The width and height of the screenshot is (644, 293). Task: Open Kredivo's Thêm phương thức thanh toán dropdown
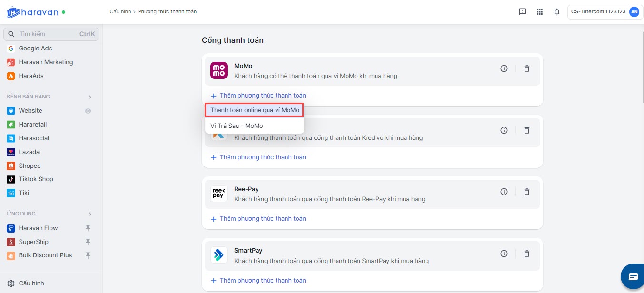[258, 157]
